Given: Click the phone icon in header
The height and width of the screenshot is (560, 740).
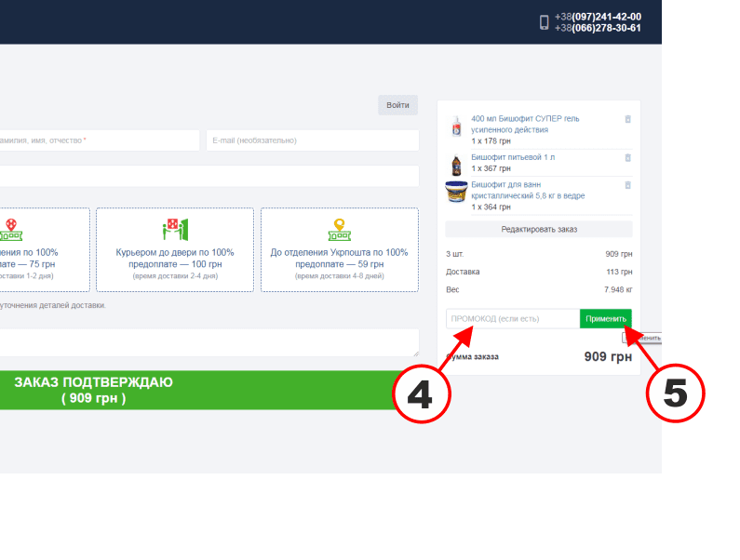Looking at the screenshot, I should click(x=545, y=22).
